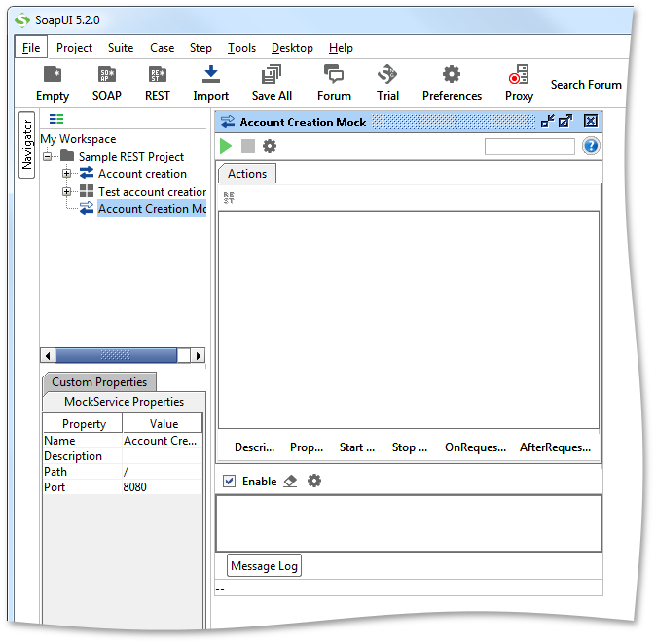Start the mock service with green play

(x=226, y=146)
